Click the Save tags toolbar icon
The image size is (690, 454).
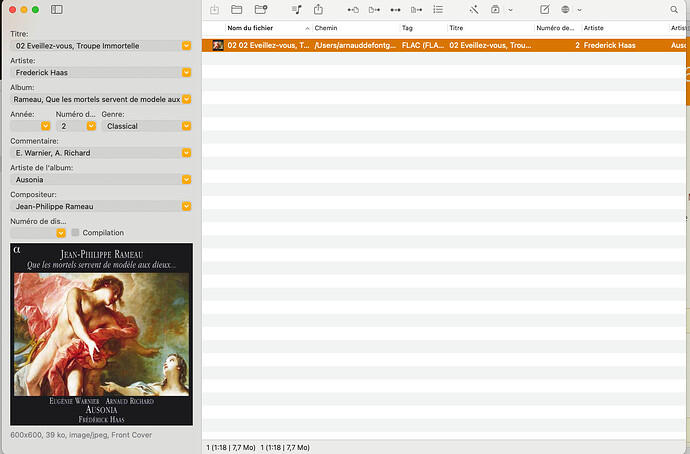214,10
